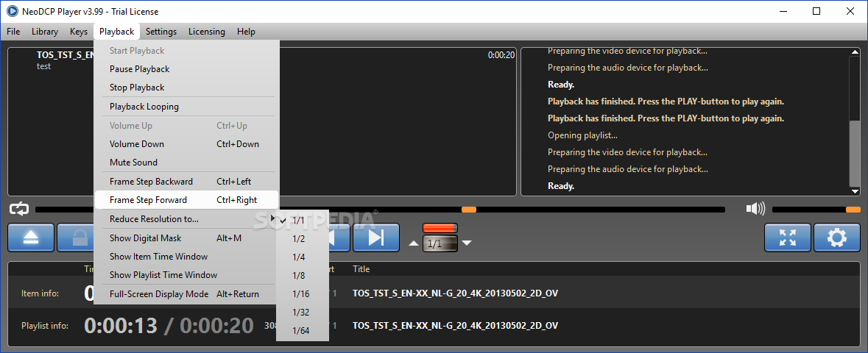The height and width of the screenshot is (353, 868).
Task: Click the speaker volume icon
Action: coord(755,209)
